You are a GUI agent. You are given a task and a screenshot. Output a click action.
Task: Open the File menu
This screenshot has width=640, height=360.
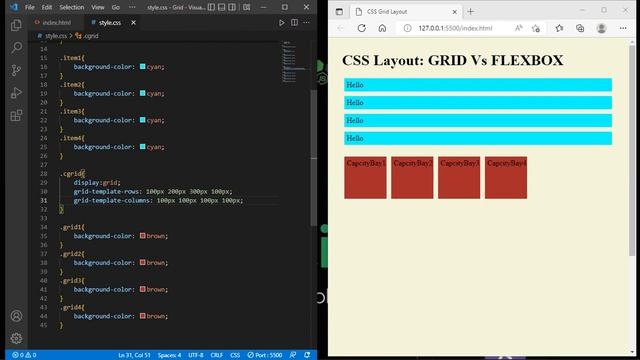(30, 7)
